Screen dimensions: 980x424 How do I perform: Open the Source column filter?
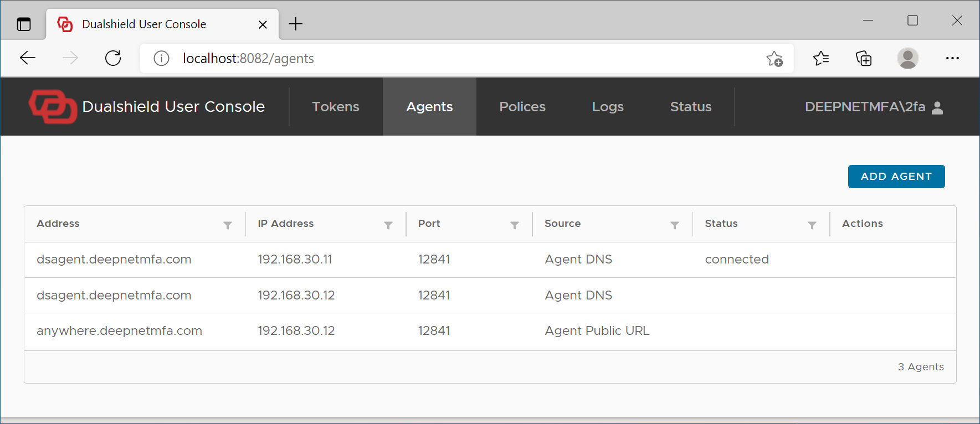point(675,225)
